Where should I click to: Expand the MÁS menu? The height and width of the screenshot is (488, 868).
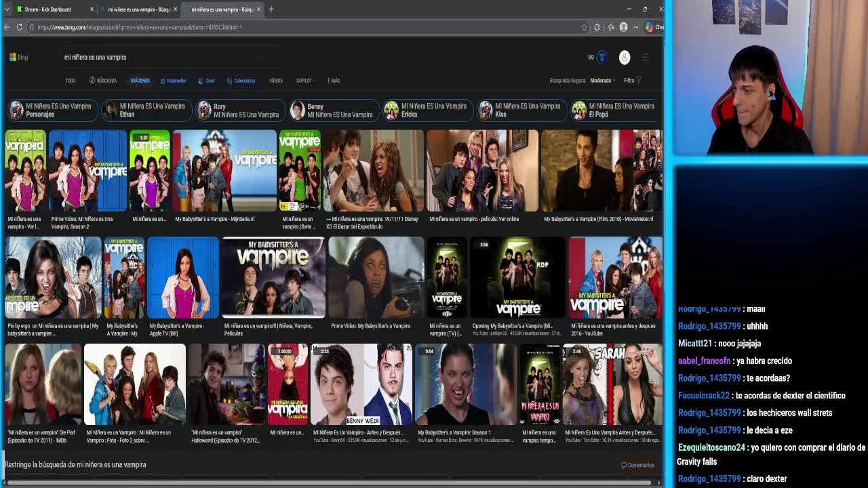coord(334,81)
